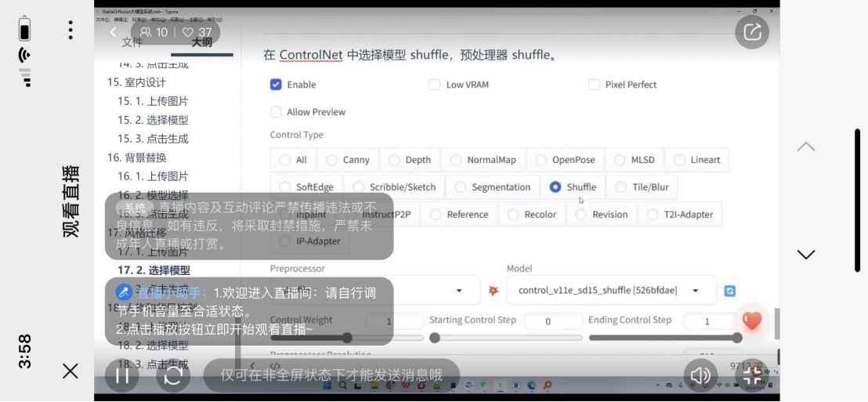Tap the red heart like button
This screenshot has height=402, width=868.
point(752,320)
